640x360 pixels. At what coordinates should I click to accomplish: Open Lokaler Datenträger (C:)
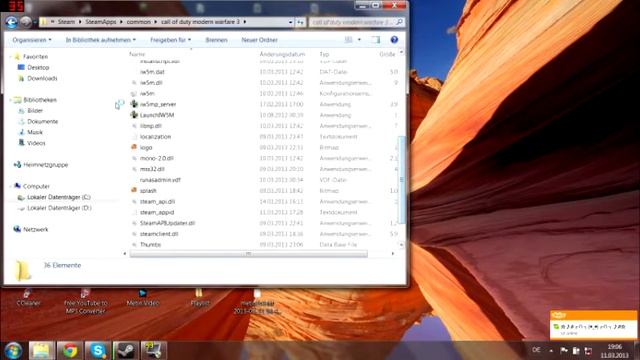tap(58, 197)
